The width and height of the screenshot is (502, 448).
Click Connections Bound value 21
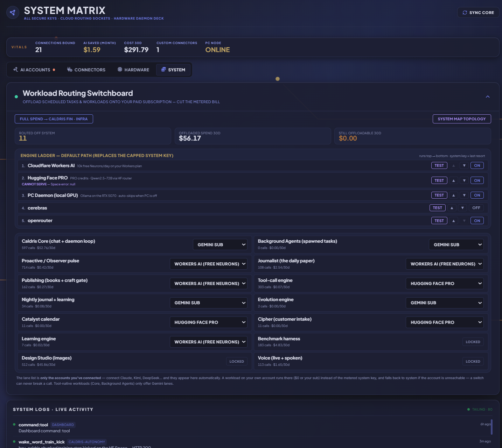coord(39,50)
